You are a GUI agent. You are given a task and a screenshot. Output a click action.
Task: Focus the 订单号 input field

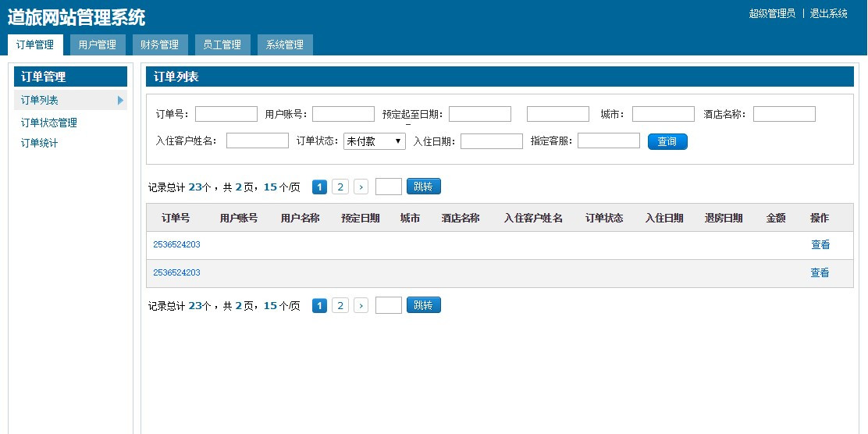click(x=226, y=114)
